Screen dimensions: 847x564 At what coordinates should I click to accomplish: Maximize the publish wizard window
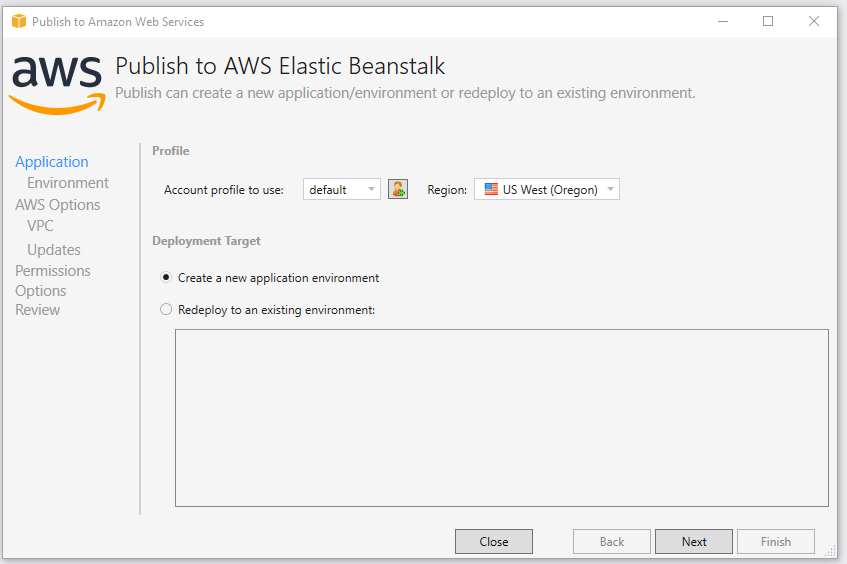tap(768, 21)
